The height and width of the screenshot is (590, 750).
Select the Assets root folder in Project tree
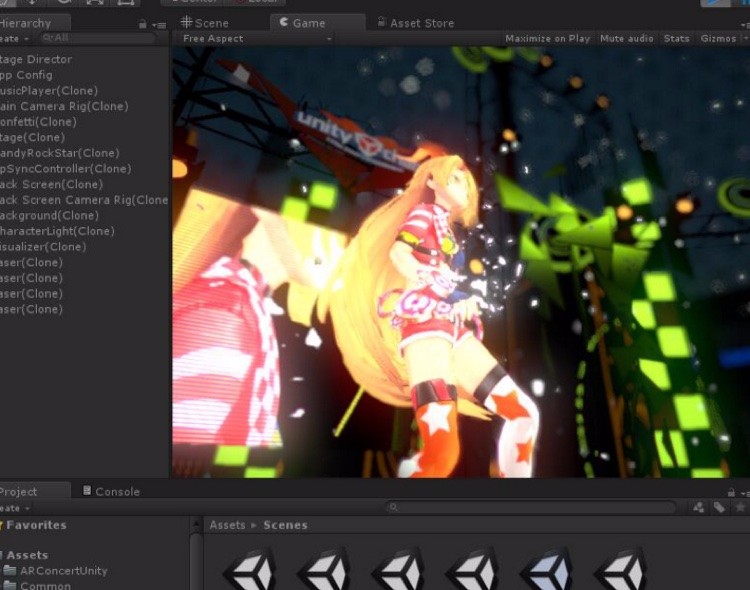pyautogui.click(x=27, y=555)
